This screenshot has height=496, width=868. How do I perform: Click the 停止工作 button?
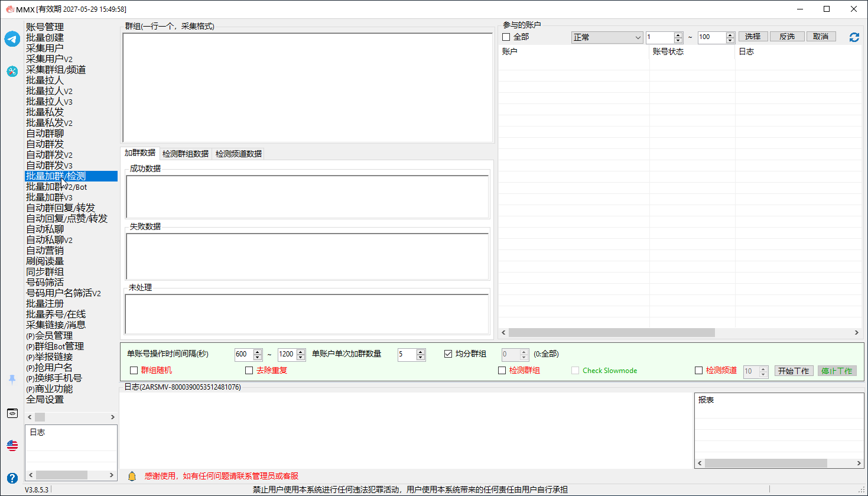tap(837, 371)
